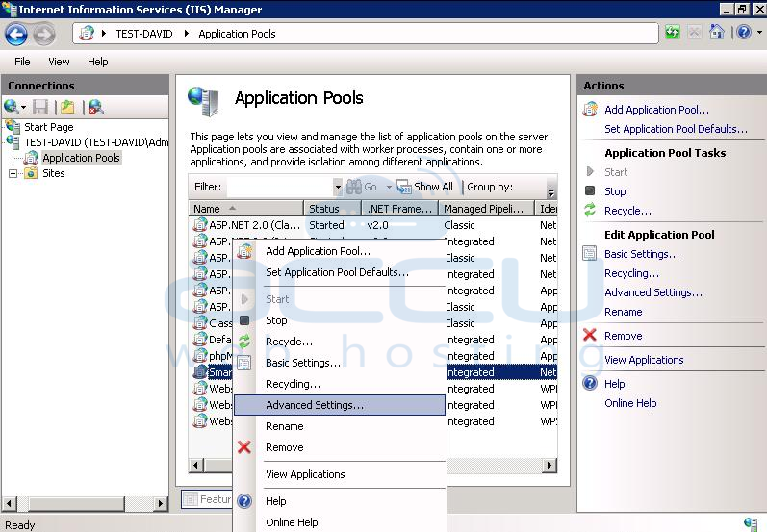Expand the Sites tree node
This screenshot has width=767, height=532.
(x=13, y=173)
